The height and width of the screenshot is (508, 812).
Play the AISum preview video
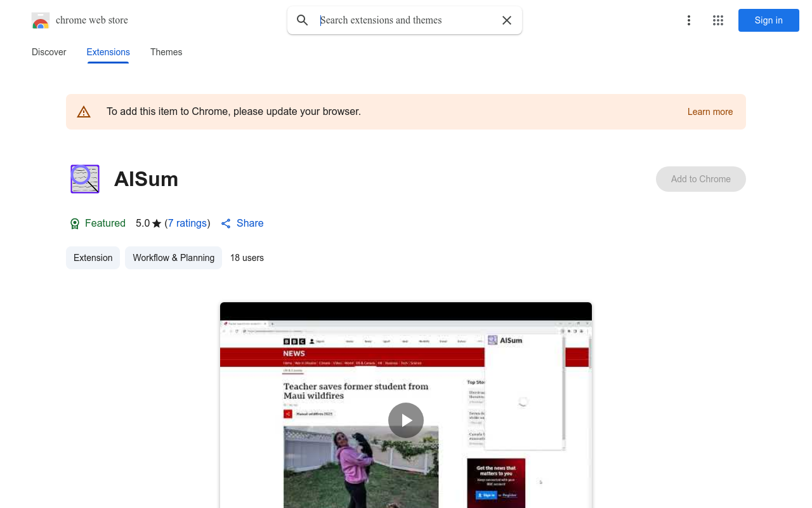click(406, 420)
